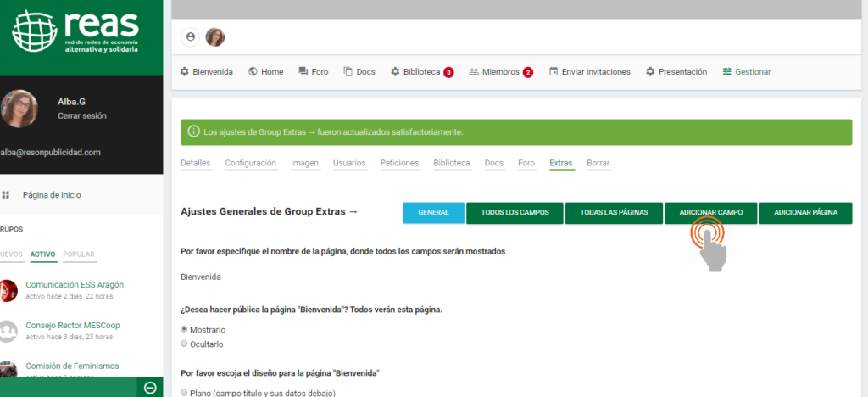Click the documents icon next to Docs
This screenshot has width=868, height=397.
[x=348, y=72]
